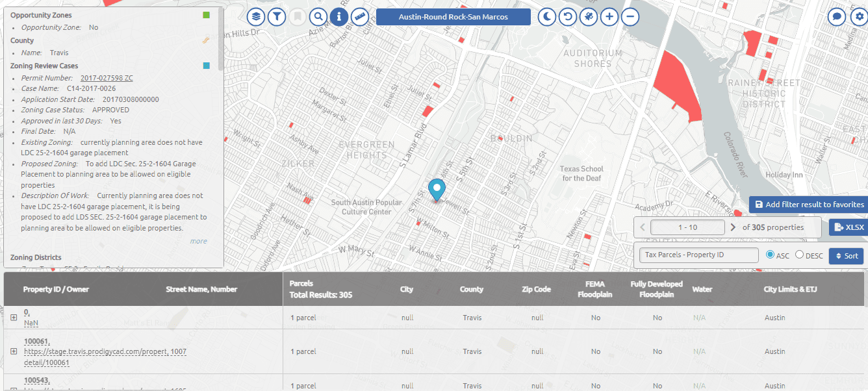
Task: Select the large red parcel by Colorado River
Action: pos(677,88)
